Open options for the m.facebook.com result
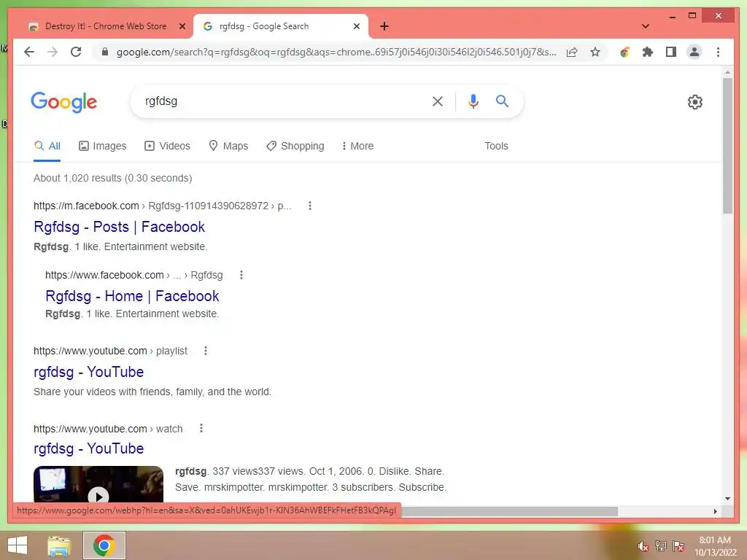 point(309,206)
